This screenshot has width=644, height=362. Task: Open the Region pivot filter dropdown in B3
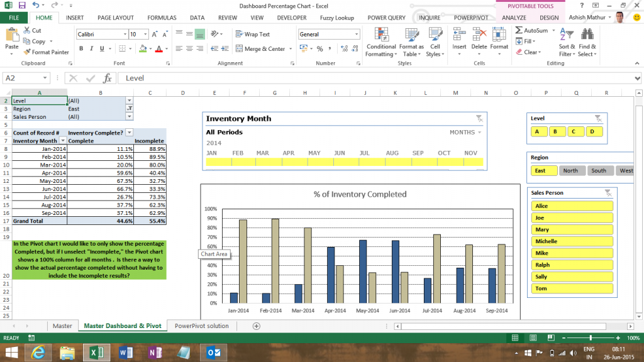click(130, 108)
